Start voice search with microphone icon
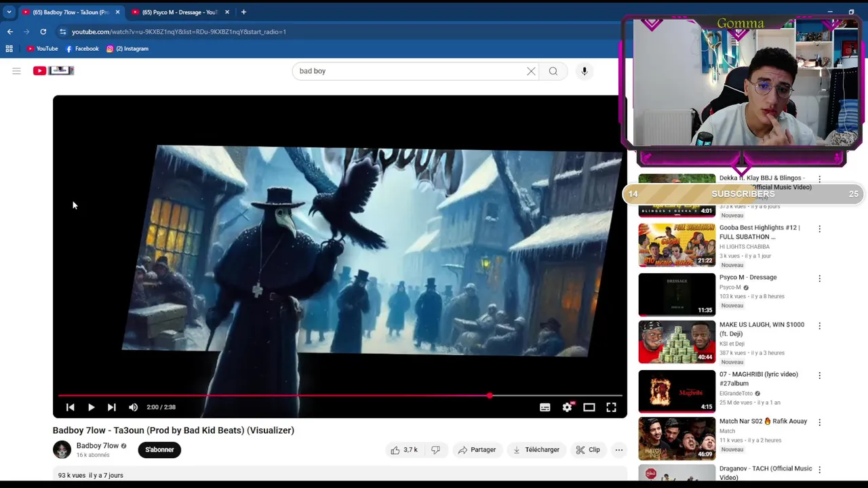The width and height of the screenshot is (868, 488). click(584, 71)
